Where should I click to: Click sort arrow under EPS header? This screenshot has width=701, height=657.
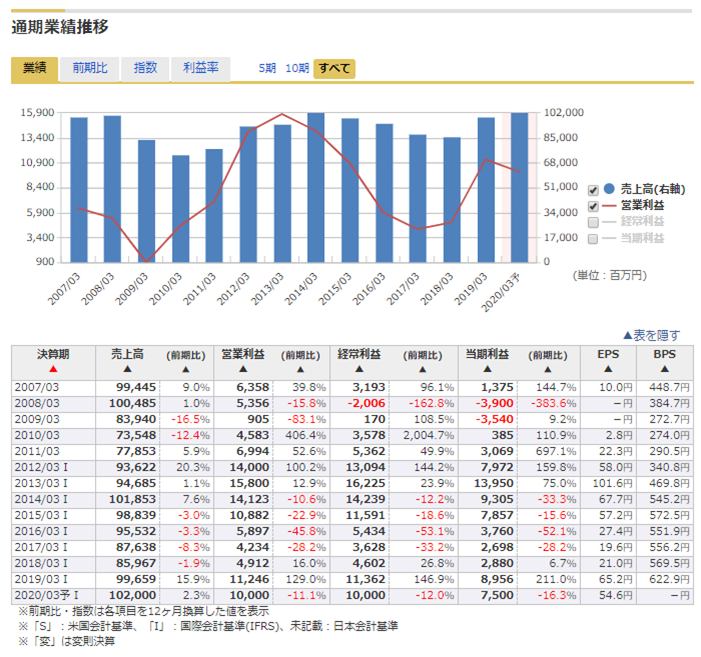[x=608, y=369]
